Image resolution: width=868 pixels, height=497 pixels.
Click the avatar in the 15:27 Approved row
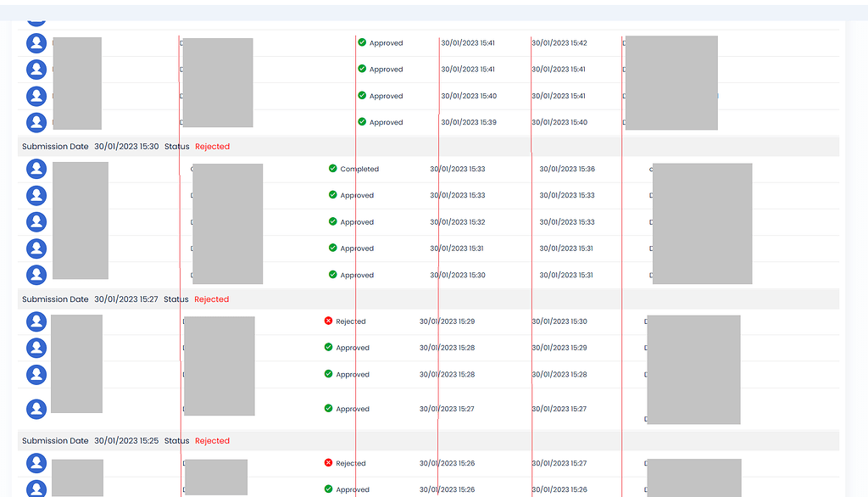point(36,408)
